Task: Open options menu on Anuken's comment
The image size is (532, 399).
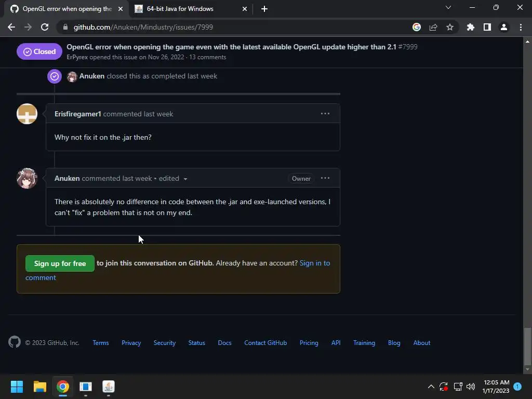Action: point(325,178)
